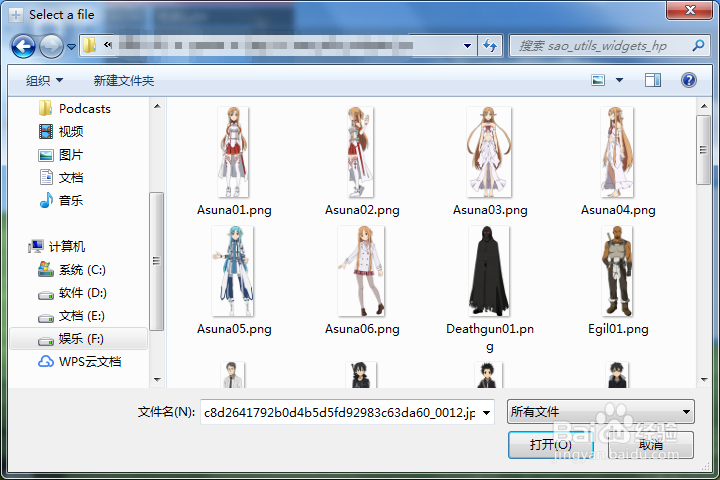Open the recent locations arrow beside Forward
The image size is (720, 480).
tap(72, 46)
